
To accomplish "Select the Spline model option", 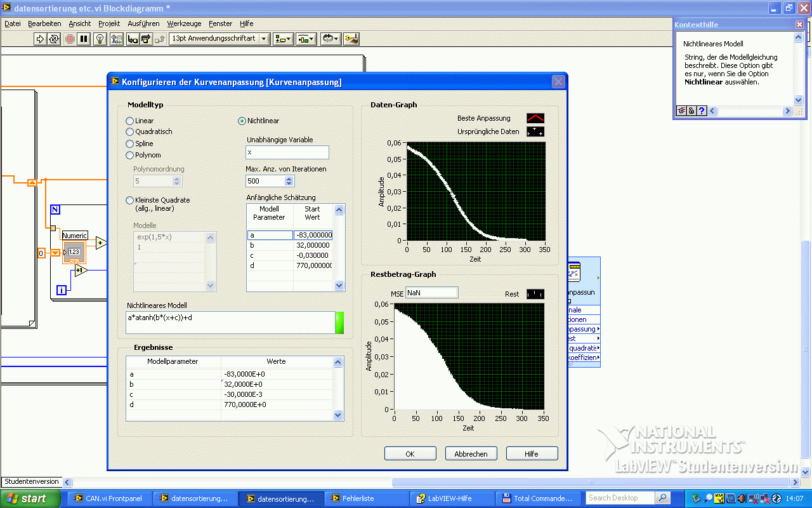I will pos(130,144).
